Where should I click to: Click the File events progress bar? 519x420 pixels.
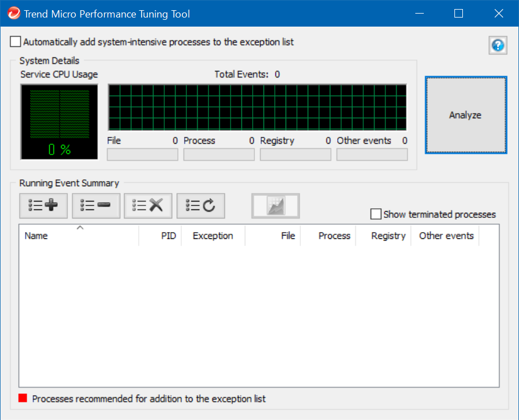coord(142,155)
